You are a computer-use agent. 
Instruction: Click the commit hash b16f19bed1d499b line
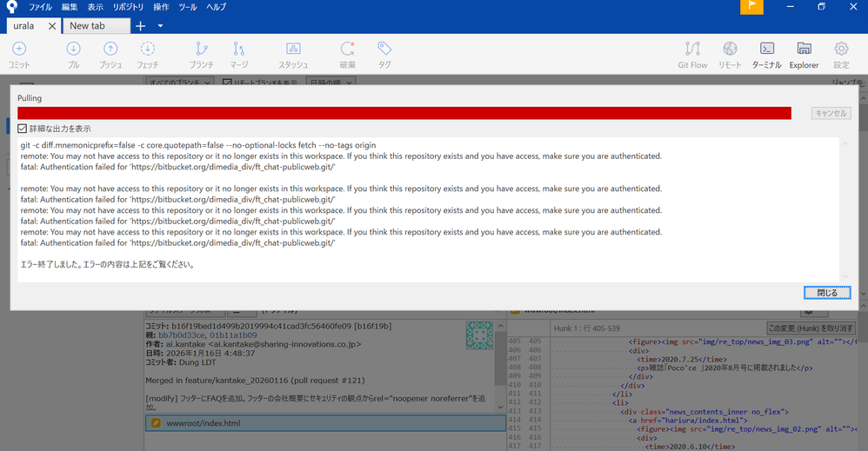[x=269, y=326]
